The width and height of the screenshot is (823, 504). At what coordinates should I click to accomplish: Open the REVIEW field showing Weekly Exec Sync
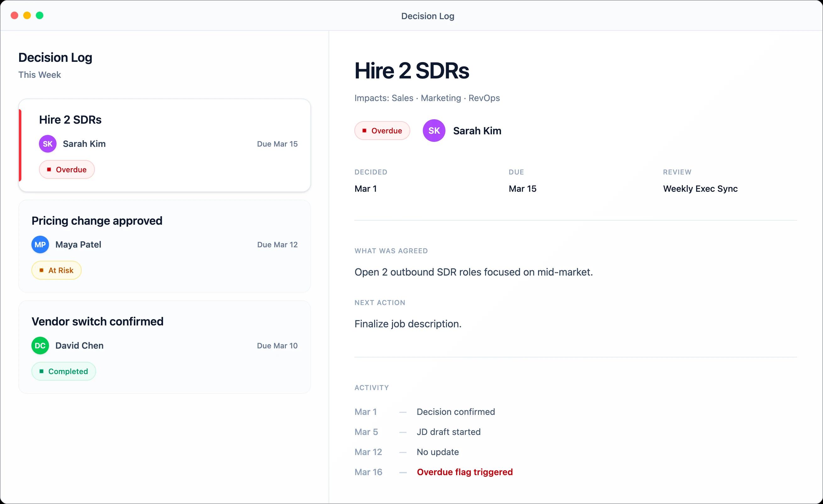tap(700, 189)
